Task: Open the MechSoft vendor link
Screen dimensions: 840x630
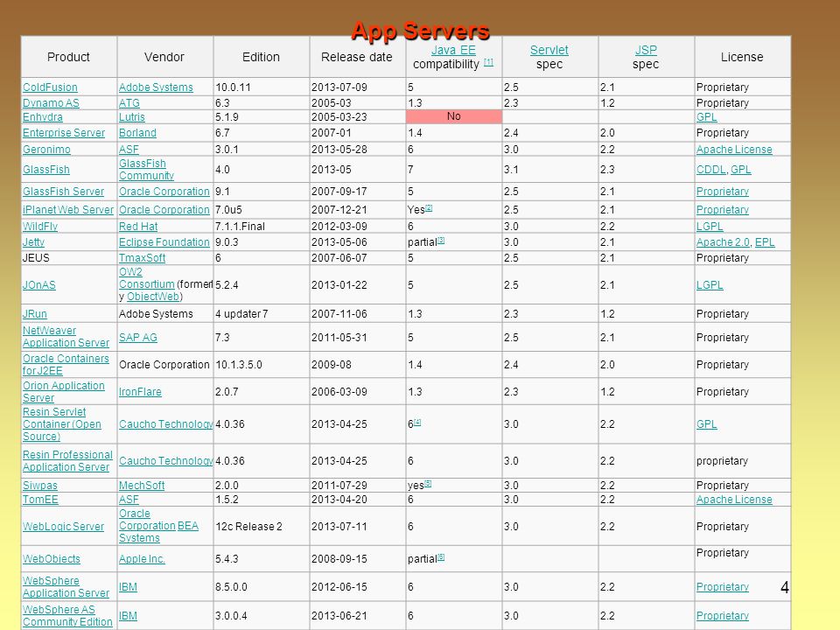Action: tap(142, 486)
